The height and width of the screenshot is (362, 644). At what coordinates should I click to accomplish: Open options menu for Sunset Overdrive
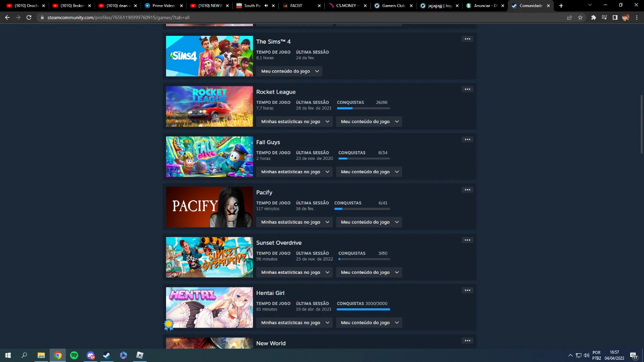point(467,240)
